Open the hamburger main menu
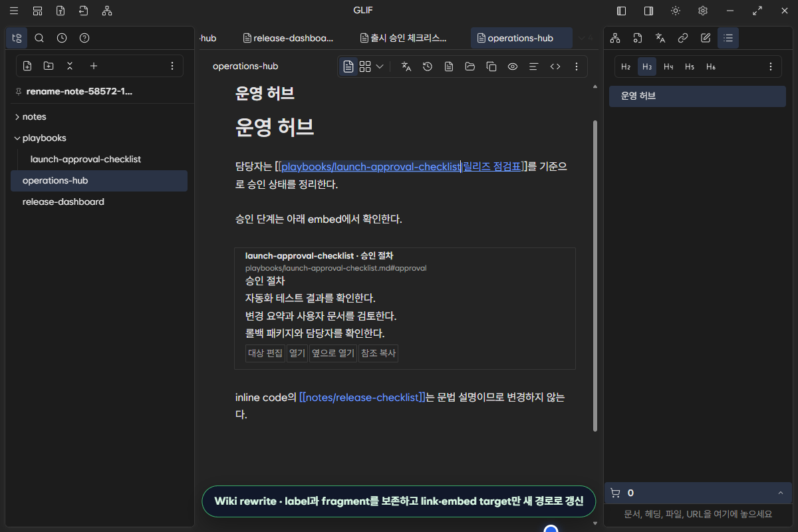The image size is (798, 532). click(14, 11)
